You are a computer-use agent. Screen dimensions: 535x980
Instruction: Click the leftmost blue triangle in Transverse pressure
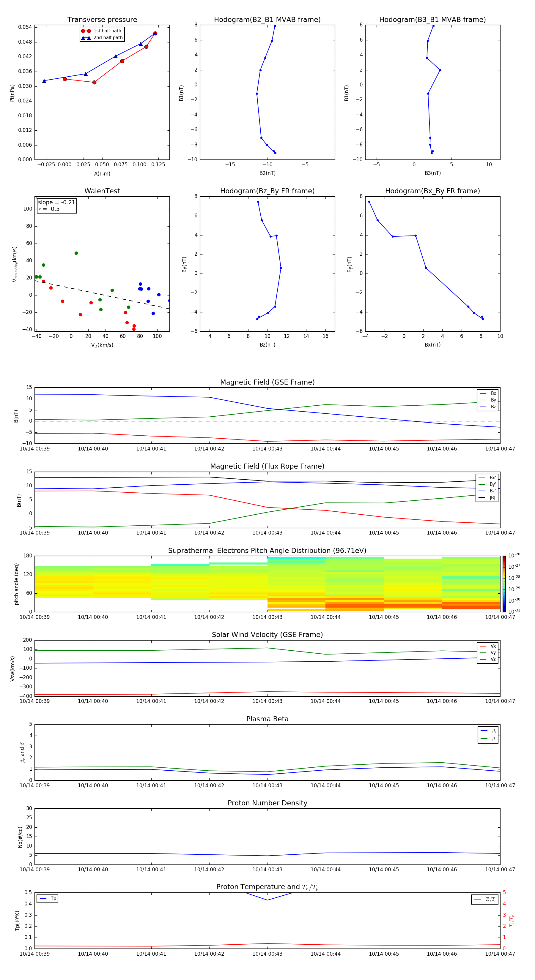(x=44, y=81)
